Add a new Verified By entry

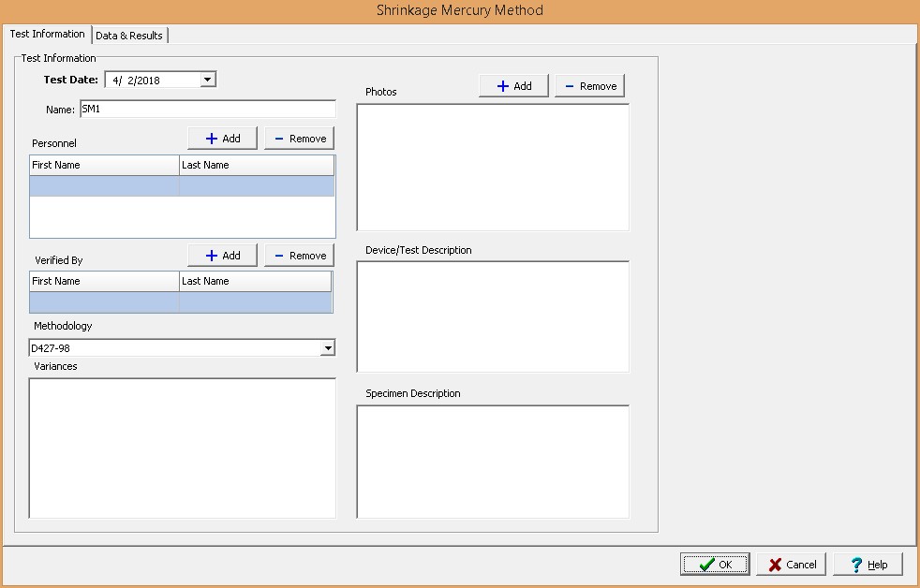coord(222,256)
